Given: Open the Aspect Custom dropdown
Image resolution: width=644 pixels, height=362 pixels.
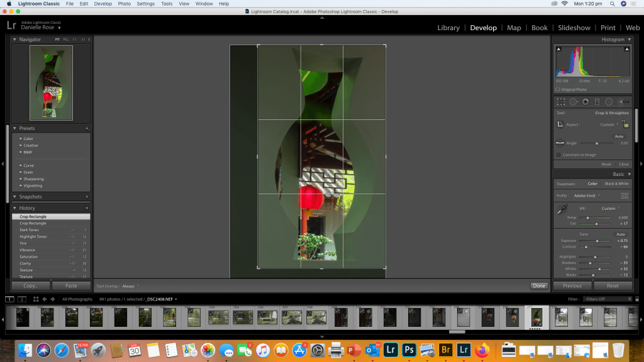Looking at the screenshot, I should [609, 124].
